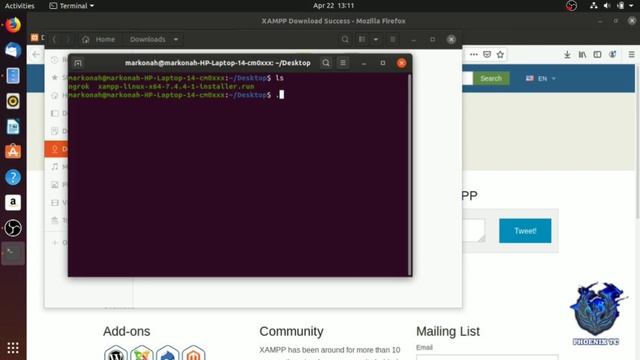
Task: Toggle Firefox sidebar icon
Action: [597, 54]
